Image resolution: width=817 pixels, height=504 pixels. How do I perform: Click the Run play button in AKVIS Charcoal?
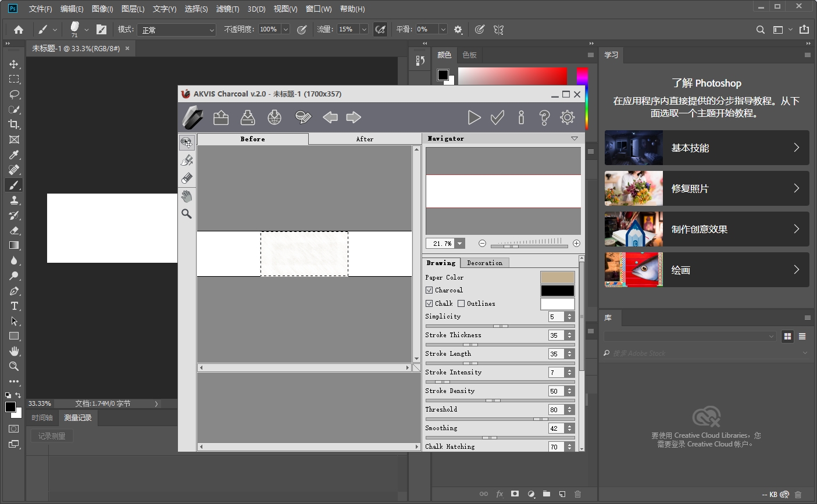point(474,118)
